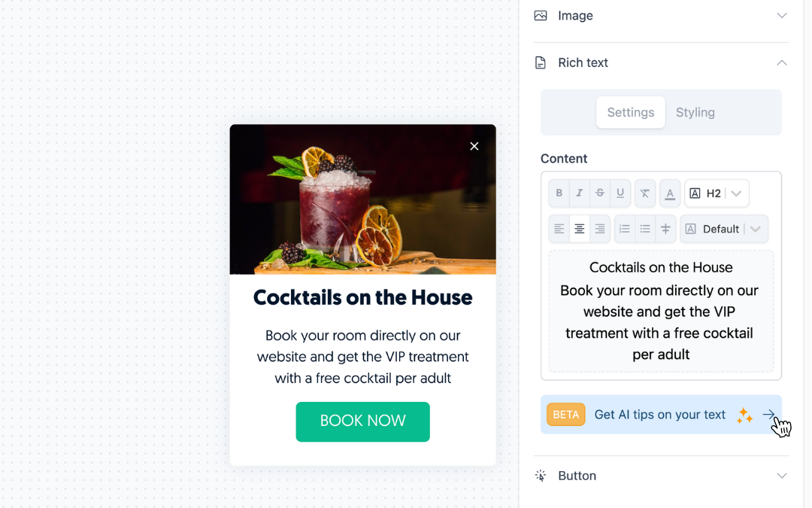This screenshot has width=812, height=508.
Task: Apply strikethrough formatting
Action: point(600,193)
